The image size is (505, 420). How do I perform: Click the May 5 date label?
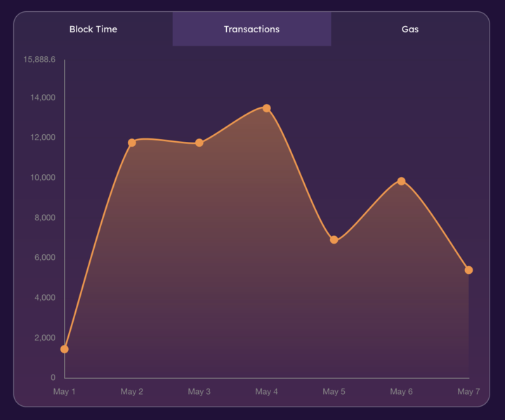click(334, 392)
